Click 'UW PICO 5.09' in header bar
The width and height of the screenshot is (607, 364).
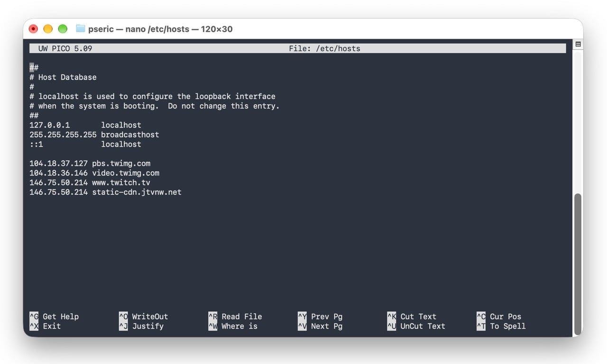65,48
